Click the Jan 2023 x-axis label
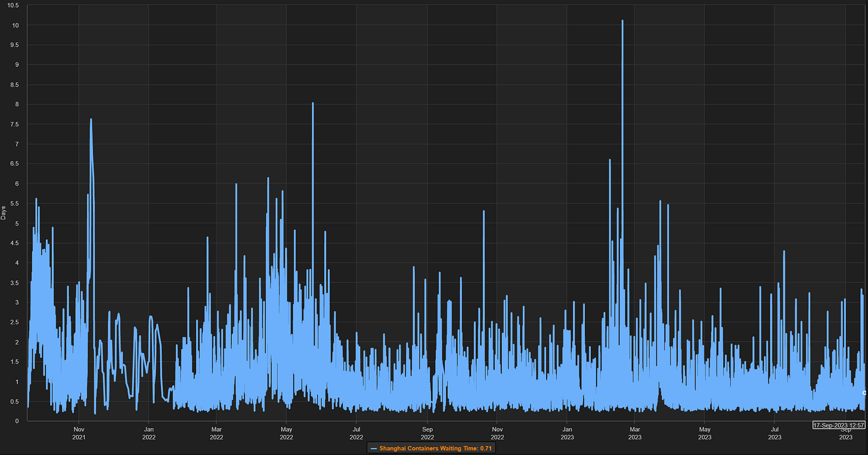The width and height of the screenshot is (868, 455). 568,433
